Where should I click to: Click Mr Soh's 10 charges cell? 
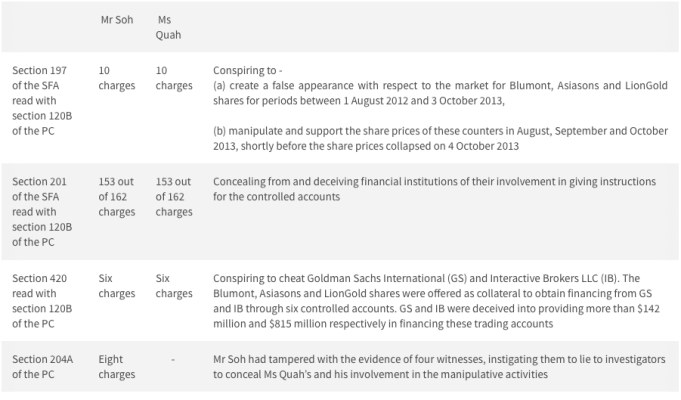click(116, 78)
